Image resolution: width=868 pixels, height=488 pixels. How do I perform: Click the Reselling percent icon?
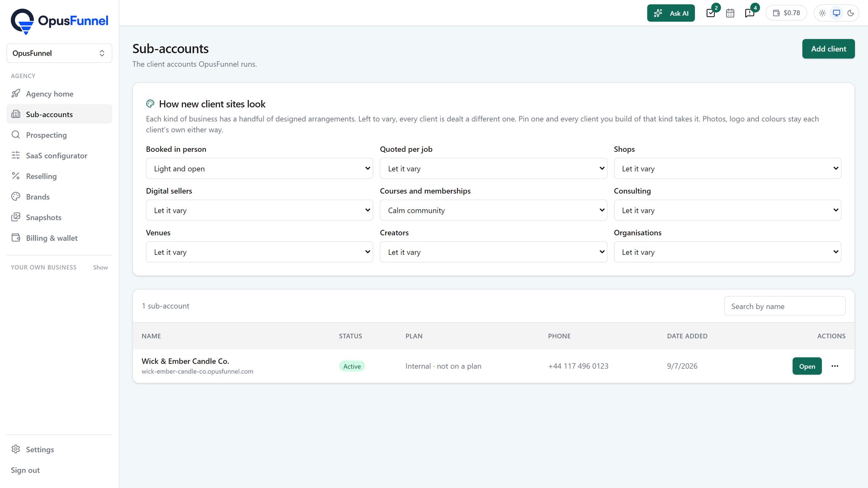click(x=16, y=176)
